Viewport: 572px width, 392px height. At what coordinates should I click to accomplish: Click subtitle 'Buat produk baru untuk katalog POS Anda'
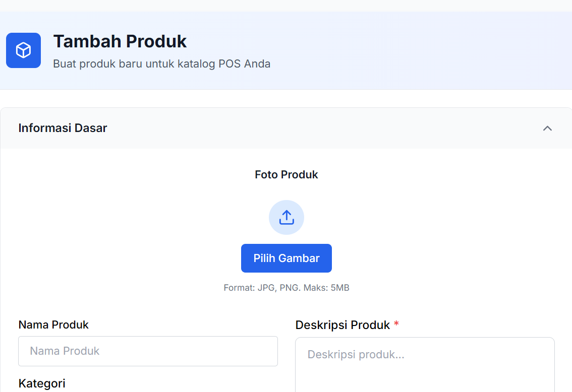[x=161, y=64]
